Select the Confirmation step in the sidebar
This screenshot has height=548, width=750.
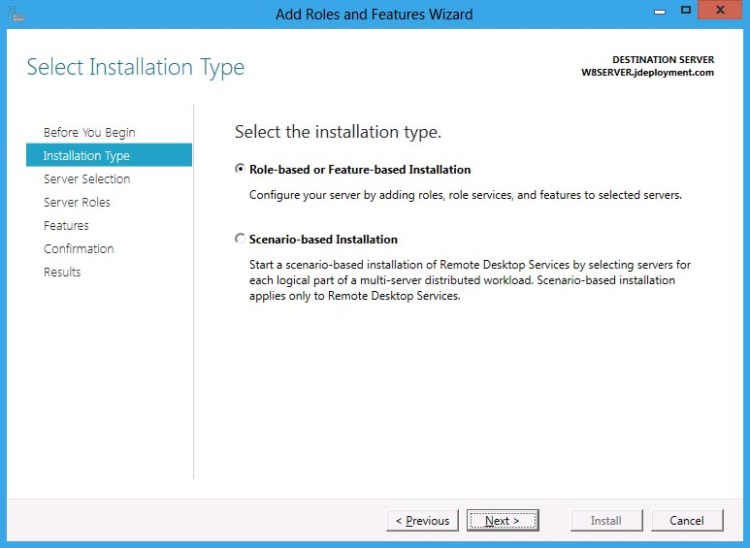tap(79, 249)
